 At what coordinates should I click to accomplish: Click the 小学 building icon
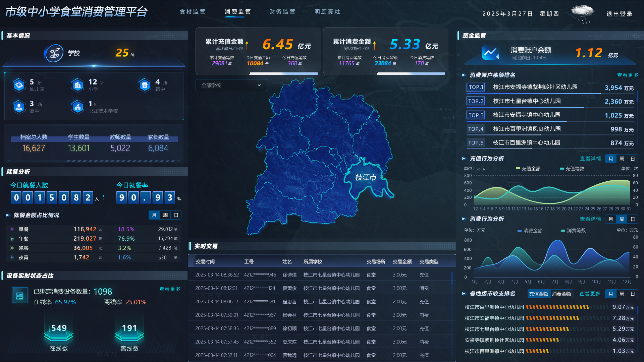77,85
